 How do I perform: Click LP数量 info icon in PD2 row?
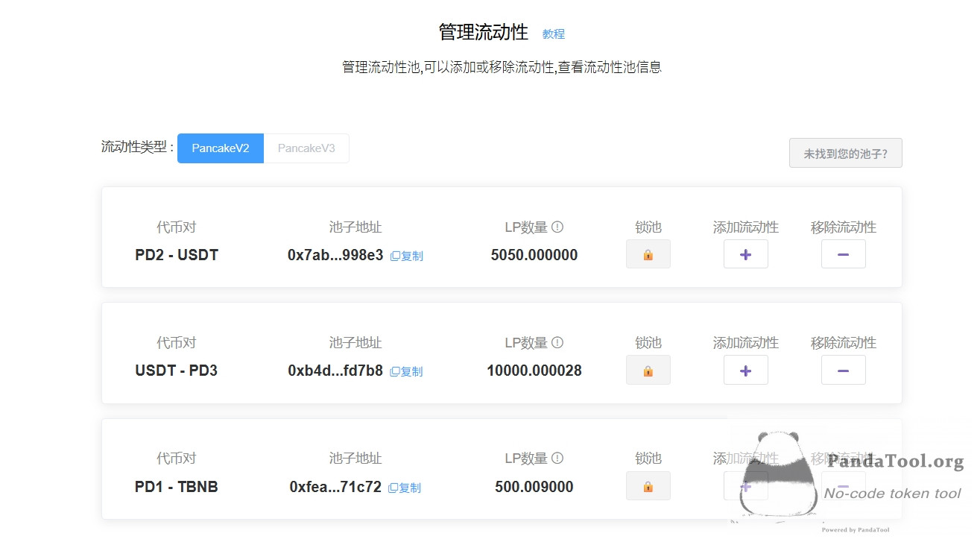pos(557,227)
